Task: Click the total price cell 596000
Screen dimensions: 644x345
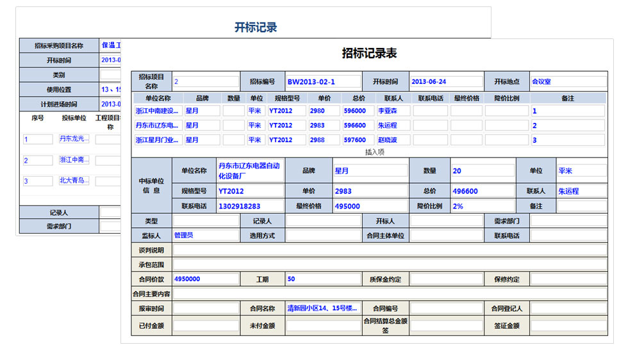Action: coord(358,111)
